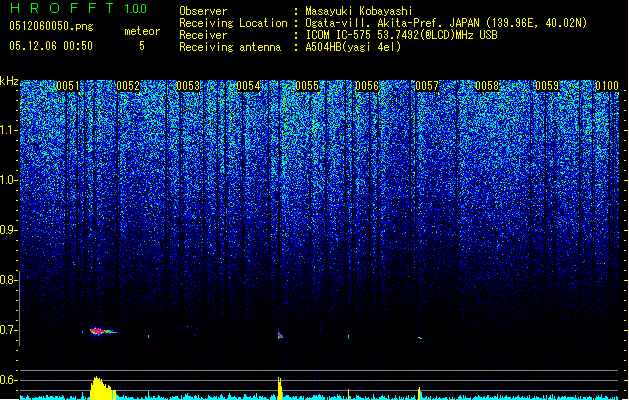The image size is (629, 400).
Task: Click observer name Masayuki Kobayashi
Action: point(359,11)
